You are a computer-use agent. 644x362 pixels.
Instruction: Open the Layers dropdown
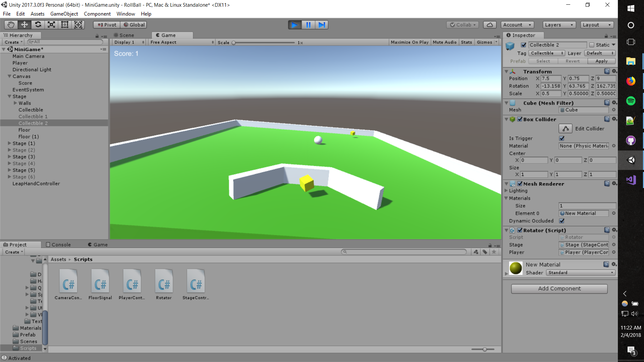tap(559, 25)
